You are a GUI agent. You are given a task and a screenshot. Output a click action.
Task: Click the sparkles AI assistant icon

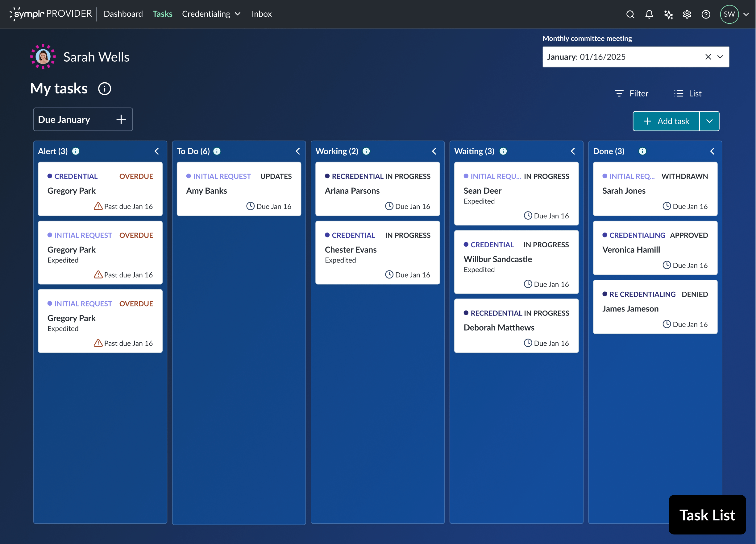[x=668, y=14]
